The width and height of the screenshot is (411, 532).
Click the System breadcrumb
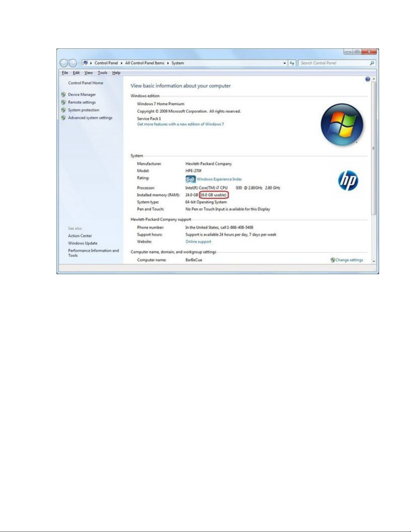point(177,63)
